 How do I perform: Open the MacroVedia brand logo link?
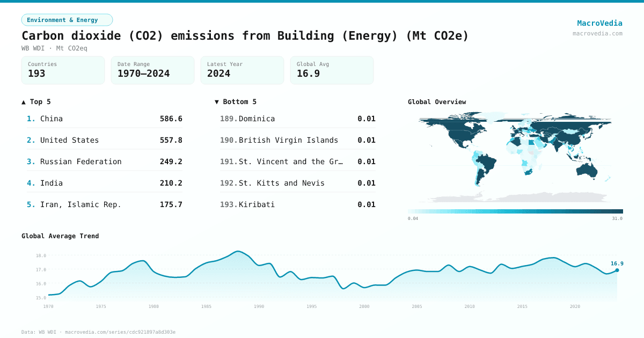599,23
